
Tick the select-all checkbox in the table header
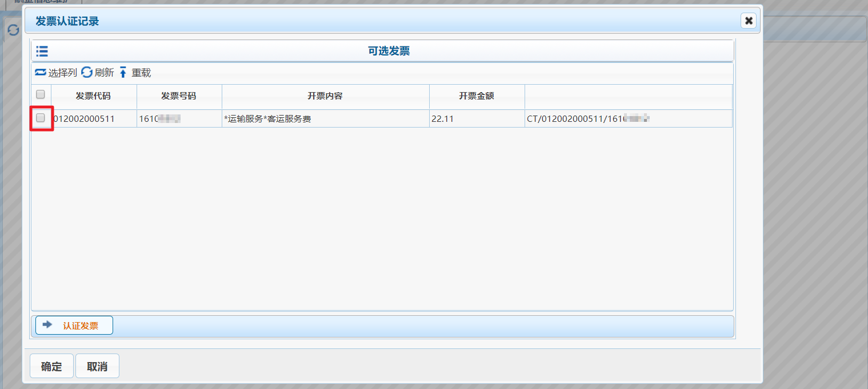pyautogui.click(x=41, y=94)
